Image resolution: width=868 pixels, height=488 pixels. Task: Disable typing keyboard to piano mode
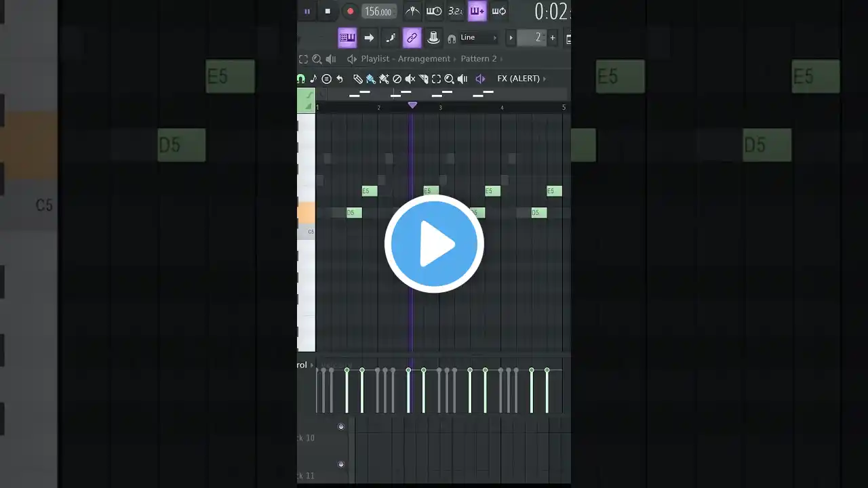(347, 37)
